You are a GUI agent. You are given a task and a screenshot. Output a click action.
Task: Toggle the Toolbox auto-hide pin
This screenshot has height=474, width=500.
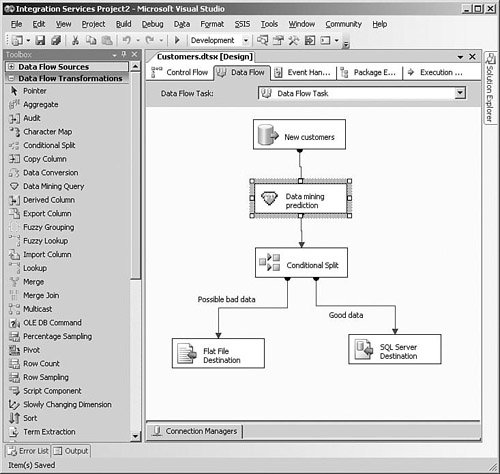(x=124, y=54)
